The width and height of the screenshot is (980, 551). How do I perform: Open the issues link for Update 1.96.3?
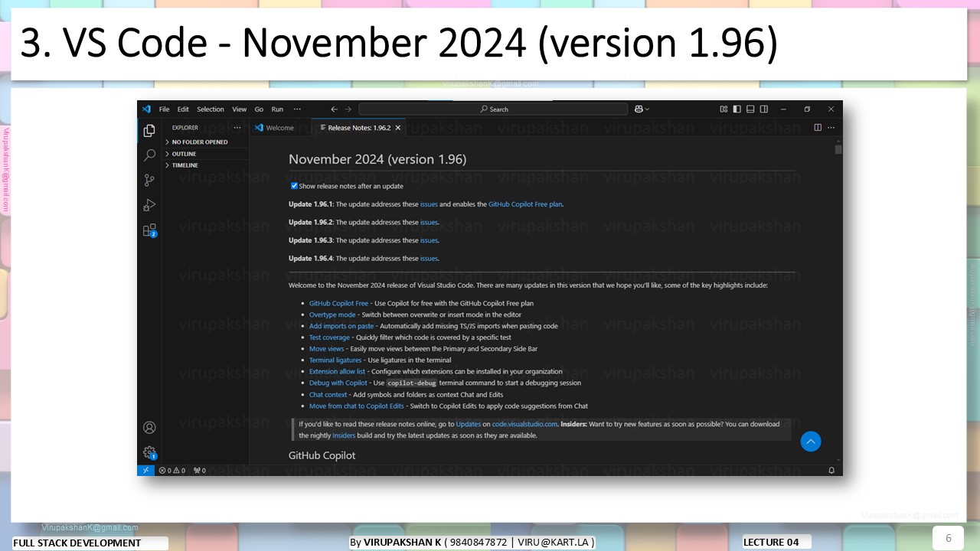(429, 240)
